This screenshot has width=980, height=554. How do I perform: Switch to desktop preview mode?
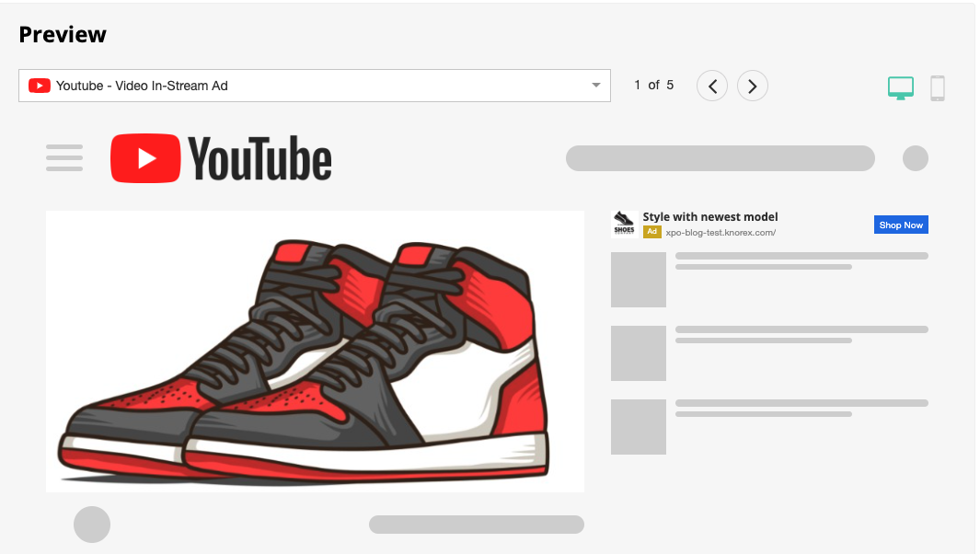click(900, 87)
